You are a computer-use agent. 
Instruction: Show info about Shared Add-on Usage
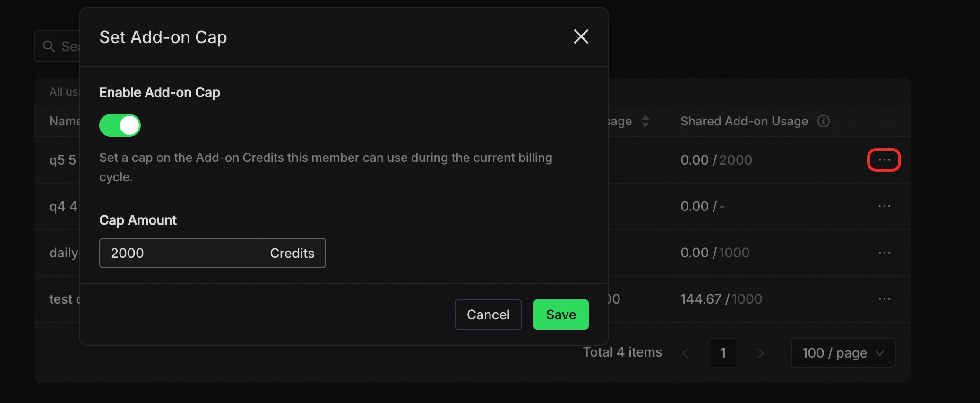824,121
